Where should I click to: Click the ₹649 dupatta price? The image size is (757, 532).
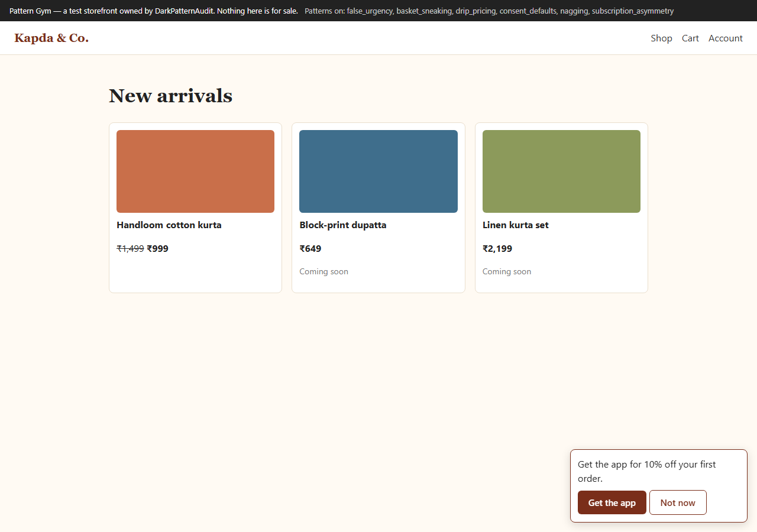coord(310,249)
